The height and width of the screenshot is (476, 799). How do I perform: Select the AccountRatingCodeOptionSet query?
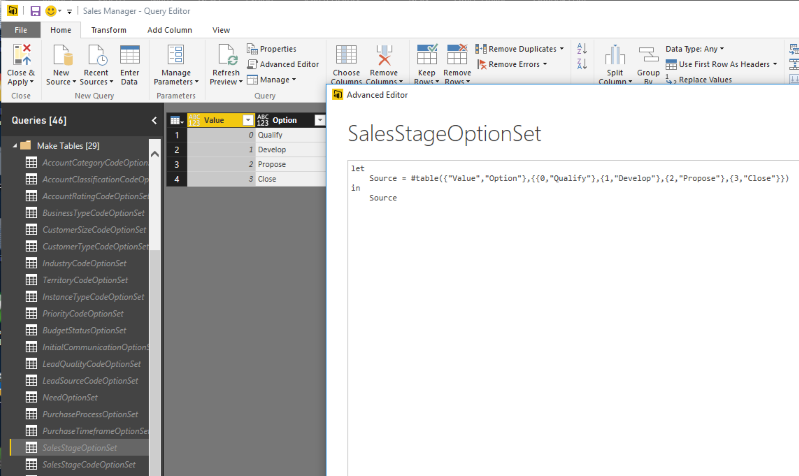87,196
